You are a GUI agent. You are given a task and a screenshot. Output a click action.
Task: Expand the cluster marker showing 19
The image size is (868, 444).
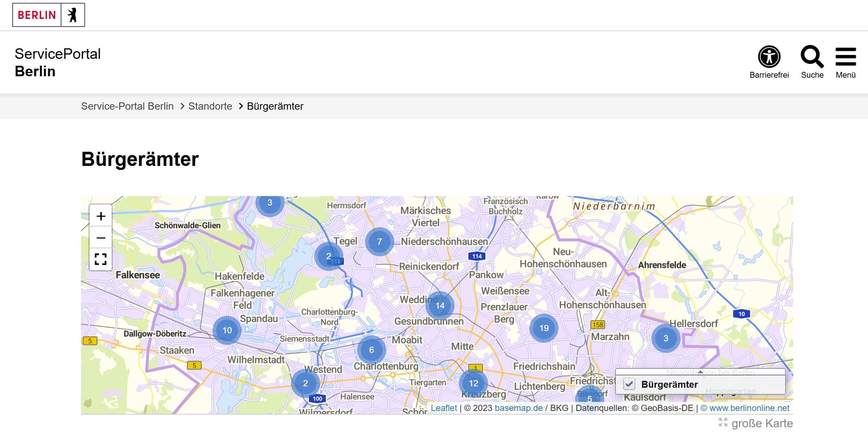pos(544,328)
